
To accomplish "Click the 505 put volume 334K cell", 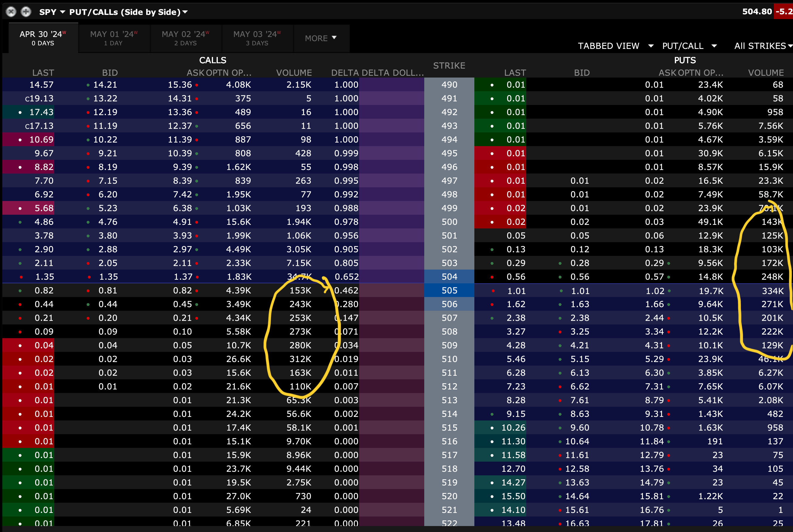I will (772, 291).
